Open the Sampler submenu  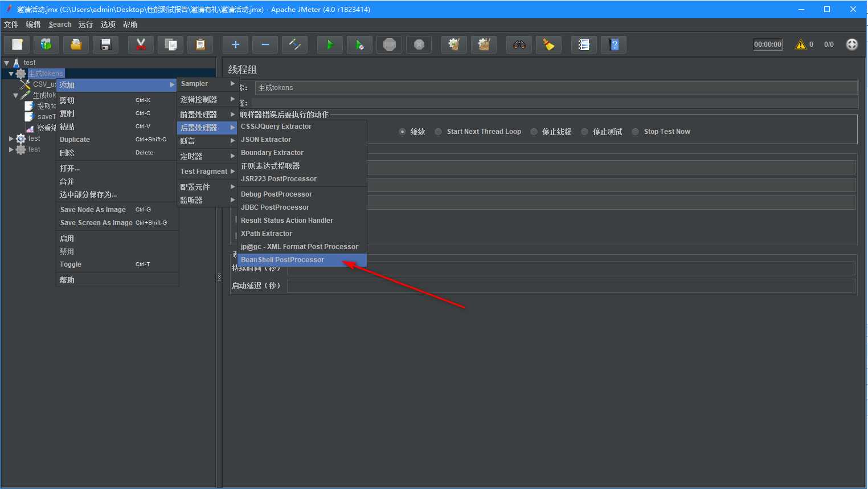207,84
